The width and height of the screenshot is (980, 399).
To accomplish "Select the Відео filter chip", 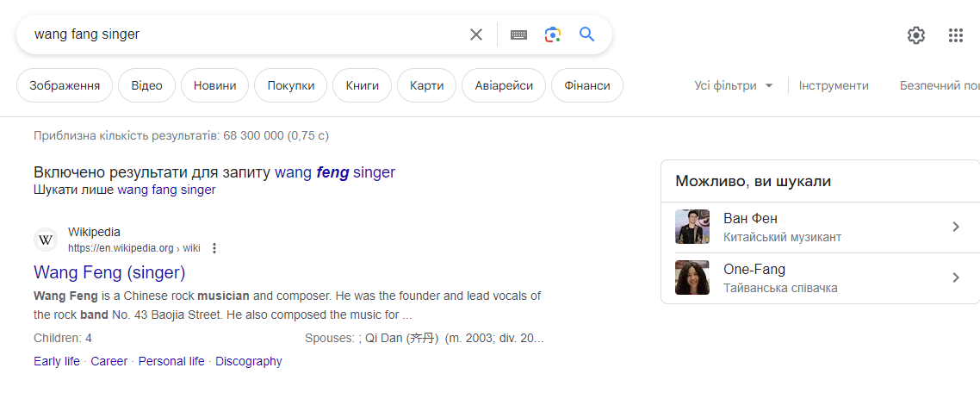I will point(146,85).
